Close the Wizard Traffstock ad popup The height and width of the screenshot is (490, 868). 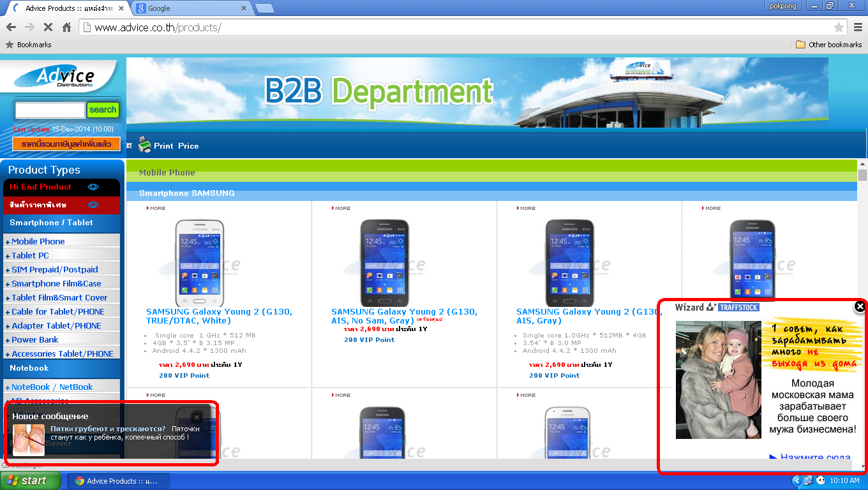coord(860,307)
